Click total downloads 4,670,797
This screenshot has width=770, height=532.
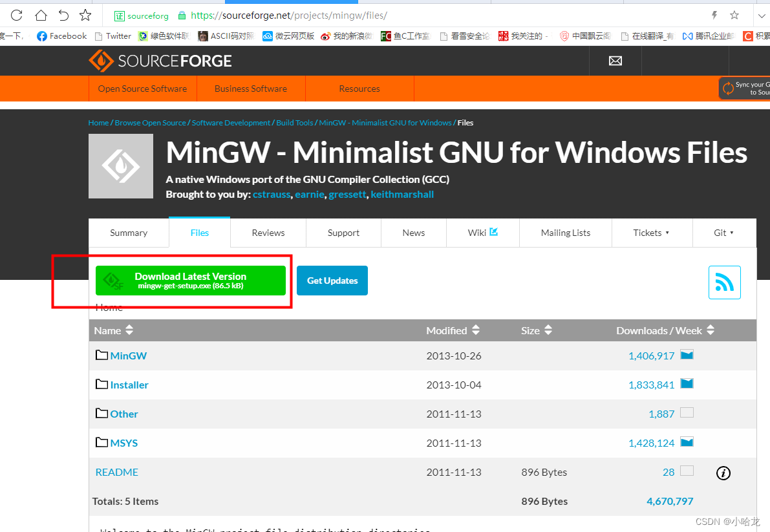point(670,501)
